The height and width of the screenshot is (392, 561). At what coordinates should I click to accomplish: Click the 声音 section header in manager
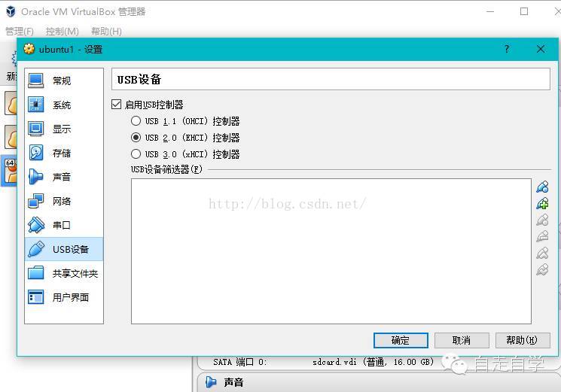[x=233, y=382]
